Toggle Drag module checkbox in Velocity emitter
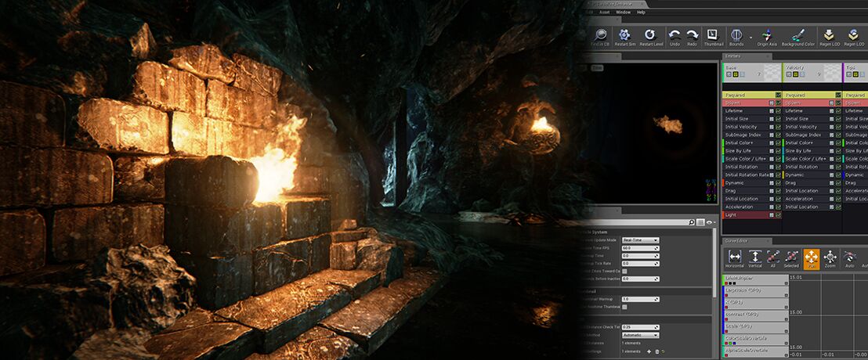The image size is (868, 360). [838, 182]
